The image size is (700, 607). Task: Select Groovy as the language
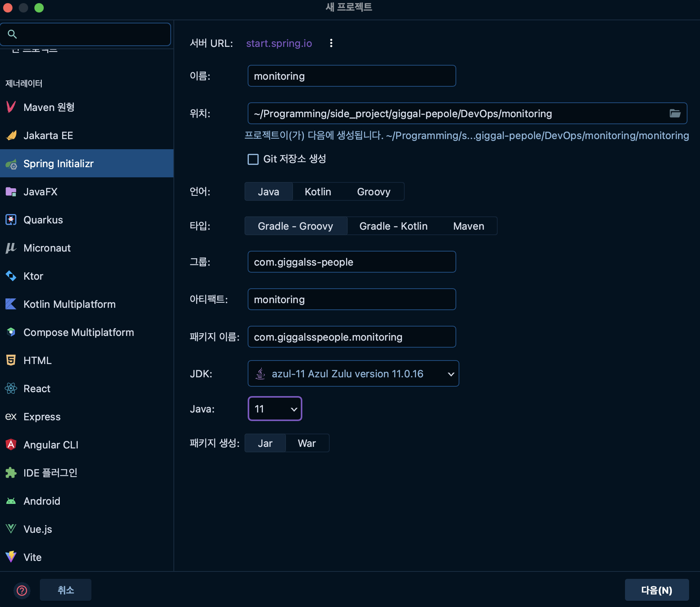[373, 192]
